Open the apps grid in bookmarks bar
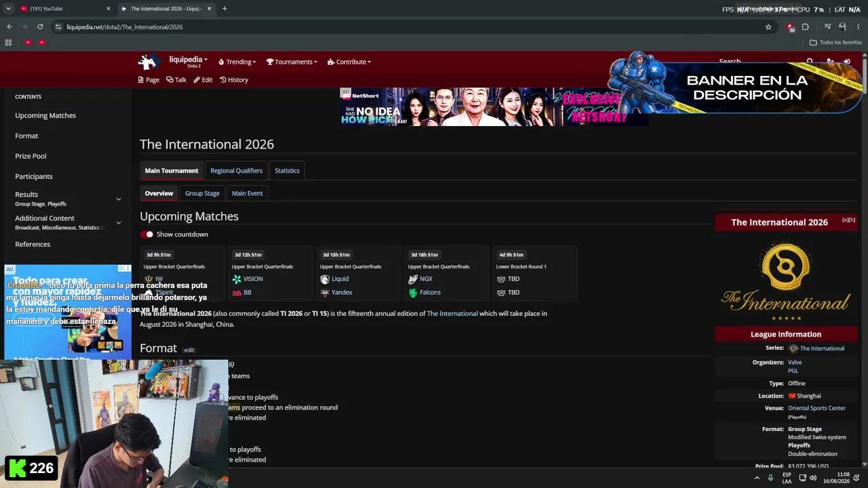868x488 pixels. [8, 42]
